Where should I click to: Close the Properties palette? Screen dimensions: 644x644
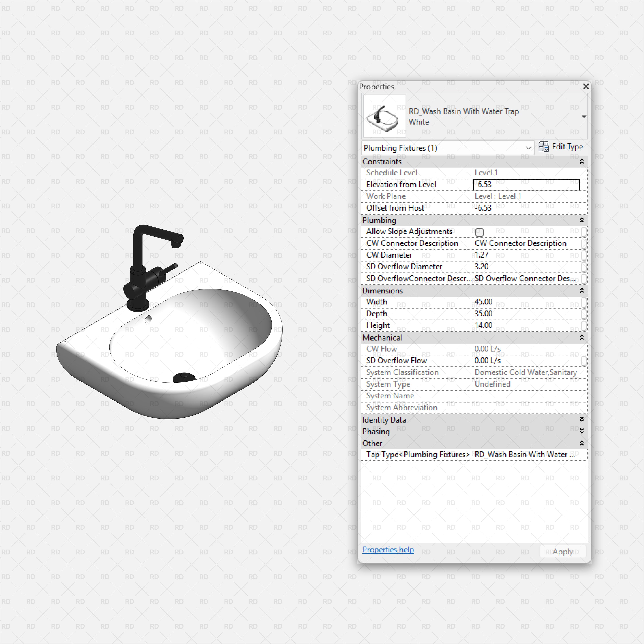[586, 86]
